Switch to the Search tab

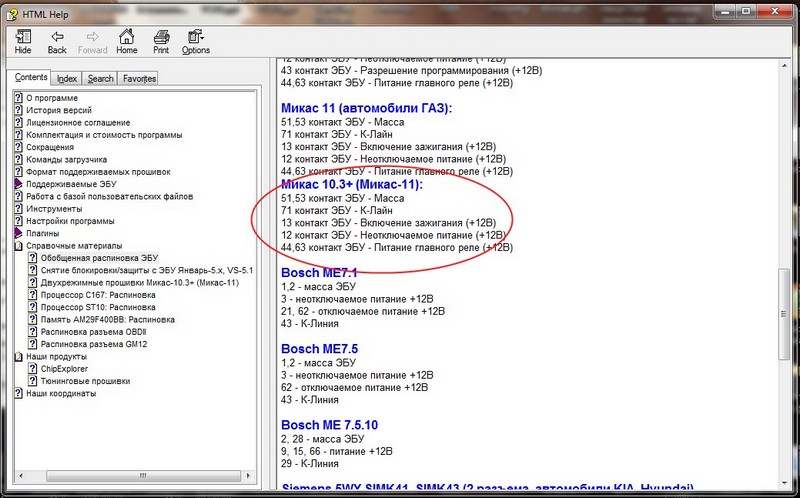(100, 78)
